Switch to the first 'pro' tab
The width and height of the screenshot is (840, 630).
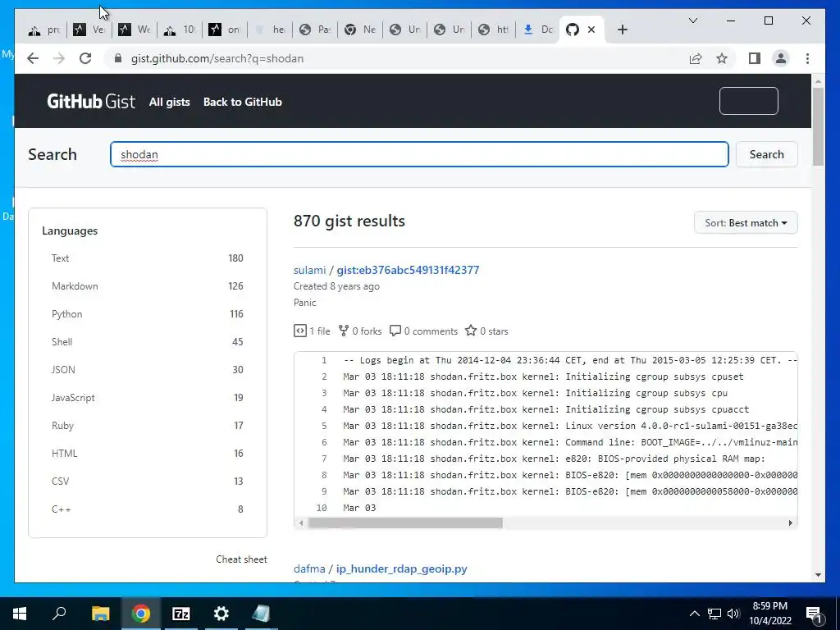[x=44, y=30]
